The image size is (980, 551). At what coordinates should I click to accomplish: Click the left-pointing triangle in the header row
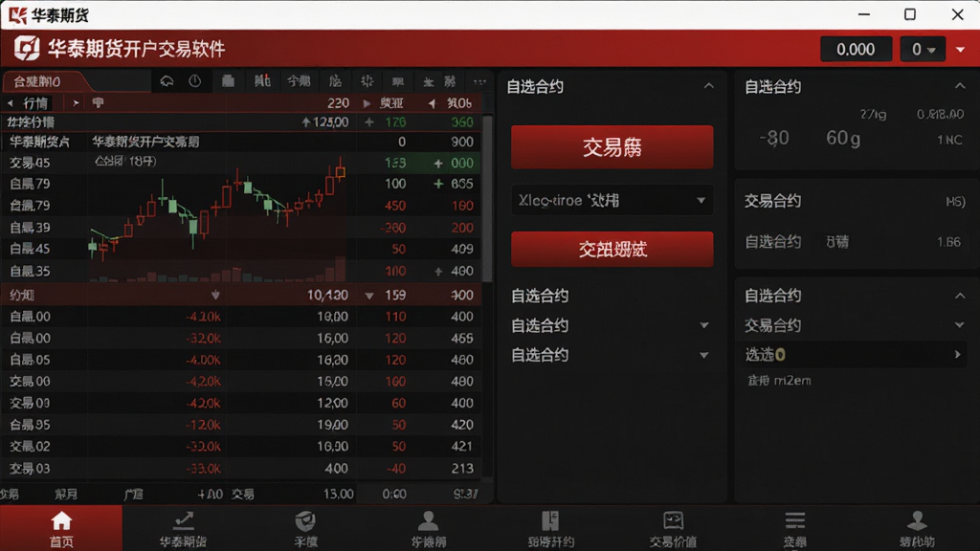click(432, 103)
